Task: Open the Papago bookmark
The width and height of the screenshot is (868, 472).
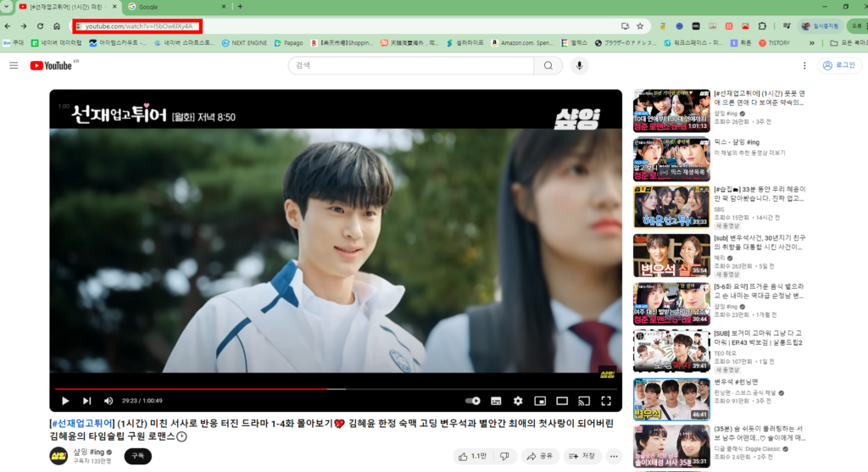Action: pyautogui.click(x=288, y=42)
